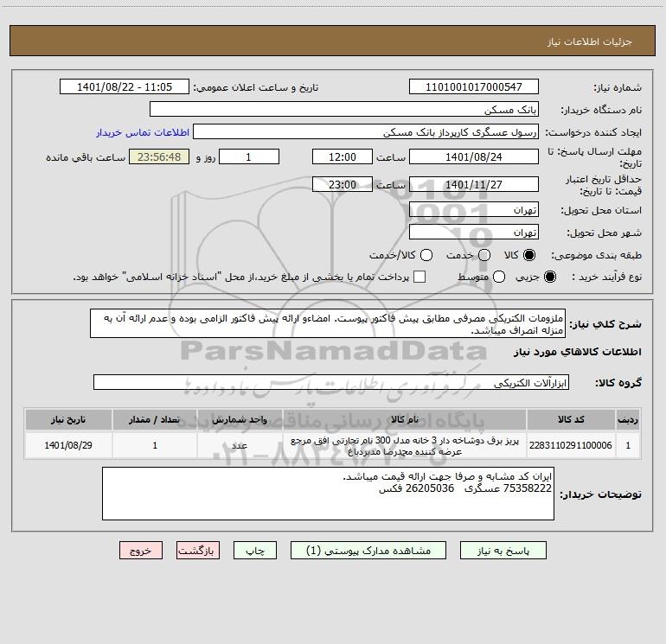Select the کالا/خدمت radio button
Image resolution: width=666 pixels, height=644 pixels.
point(426,255)
